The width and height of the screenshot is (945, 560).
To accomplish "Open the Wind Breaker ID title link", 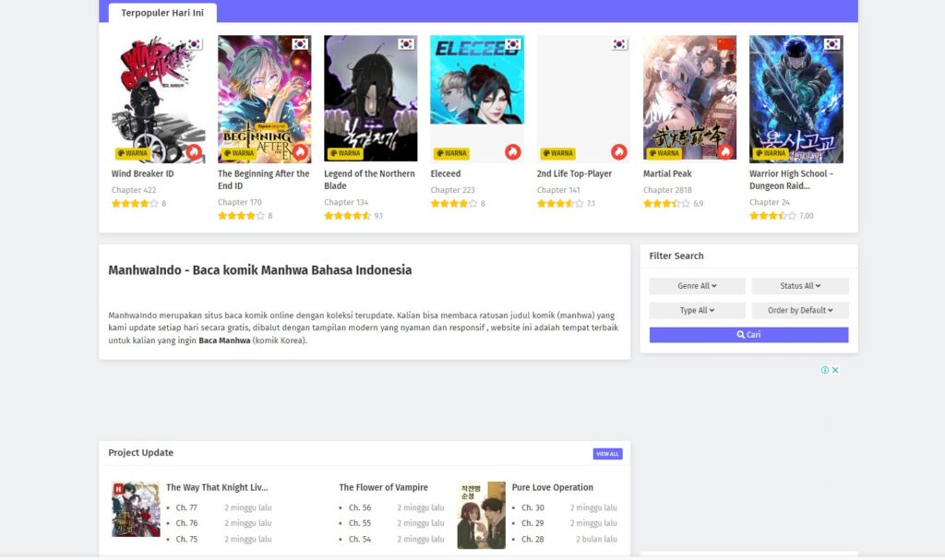I will pos(142,173).
